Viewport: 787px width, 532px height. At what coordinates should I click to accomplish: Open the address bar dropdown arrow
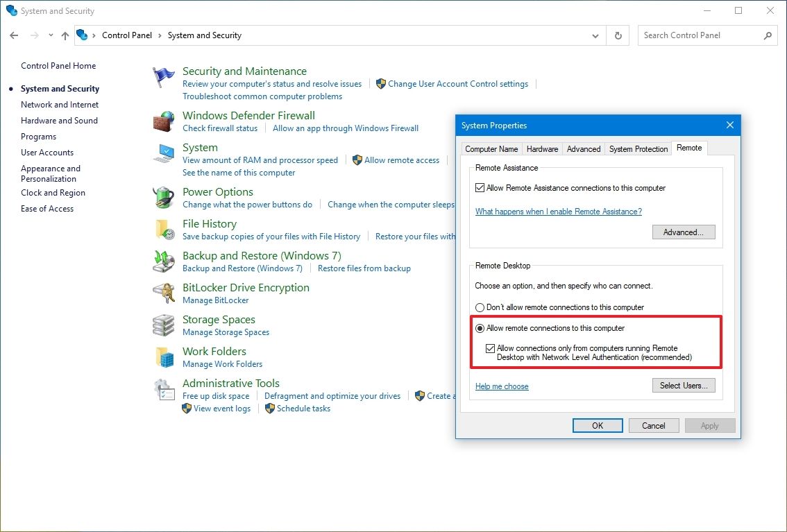pos(595,35)
